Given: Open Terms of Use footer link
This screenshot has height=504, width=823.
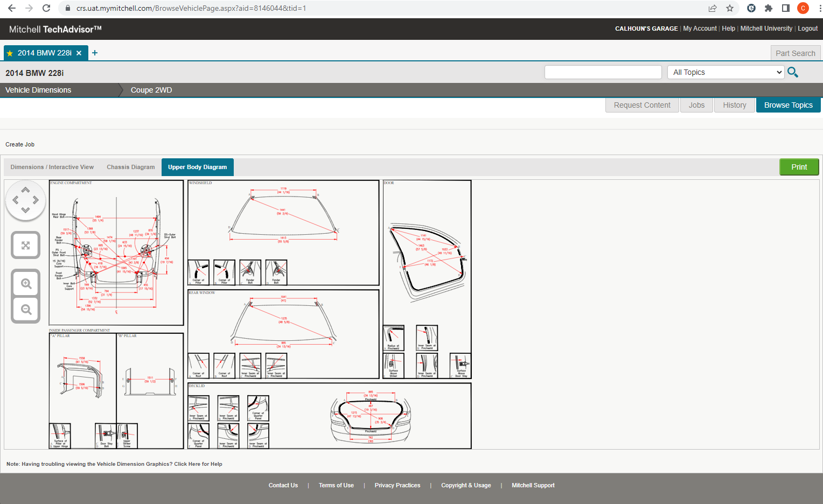Looking at the screenshot, I should click(x=336, y=485).
